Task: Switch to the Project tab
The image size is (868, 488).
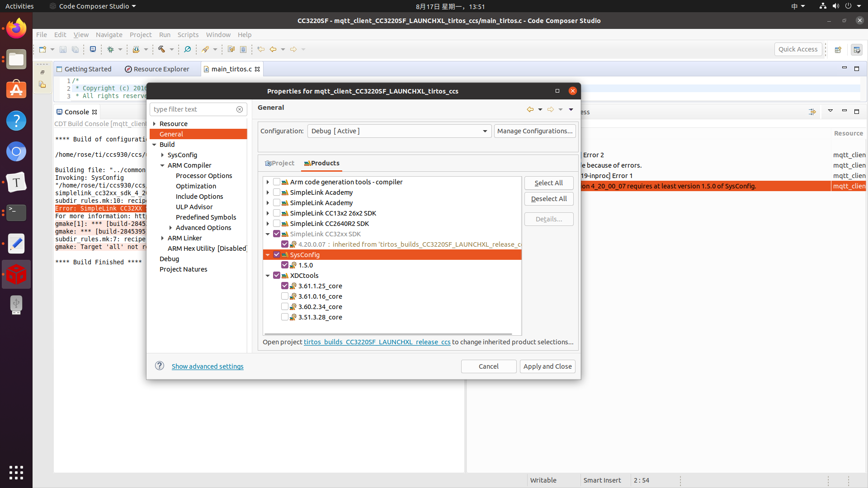Action: (280, 163)
